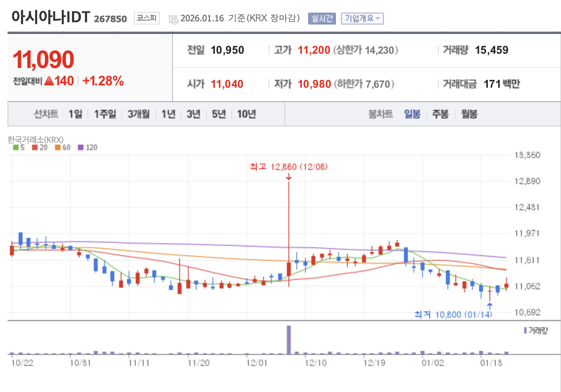Click the 한국거래소(KRX) chart label
561x392 pixels.
tap(36, 139)
